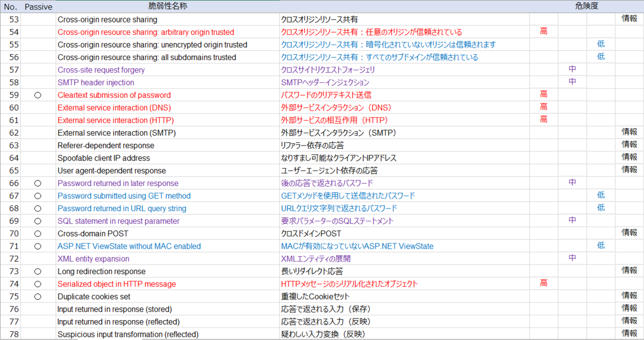This screenshot has width=644, height=340.
Task: Select 'クロスドメインPOST' cell
Action: point(405,234)
